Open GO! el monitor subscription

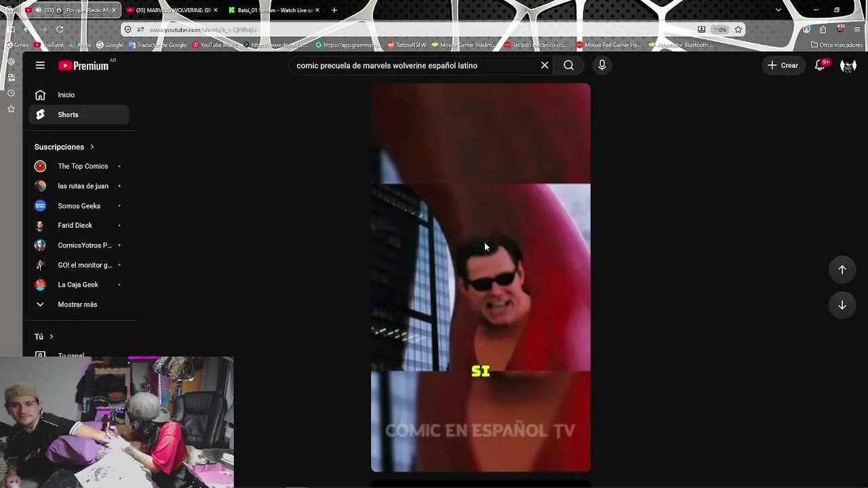tap(79, 265)
